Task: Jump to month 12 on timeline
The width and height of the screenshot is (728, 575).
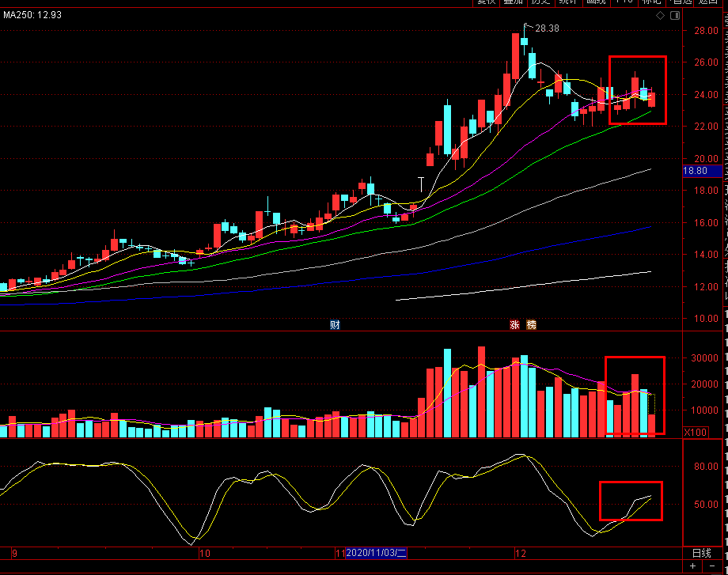Action: click(x=521, y=553)
